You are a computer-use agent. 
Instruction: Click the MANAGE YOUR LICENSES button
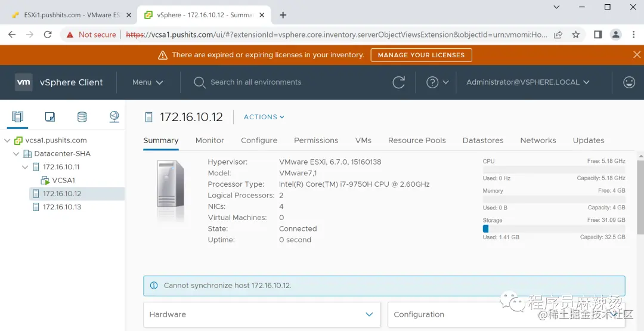point(421,55)
